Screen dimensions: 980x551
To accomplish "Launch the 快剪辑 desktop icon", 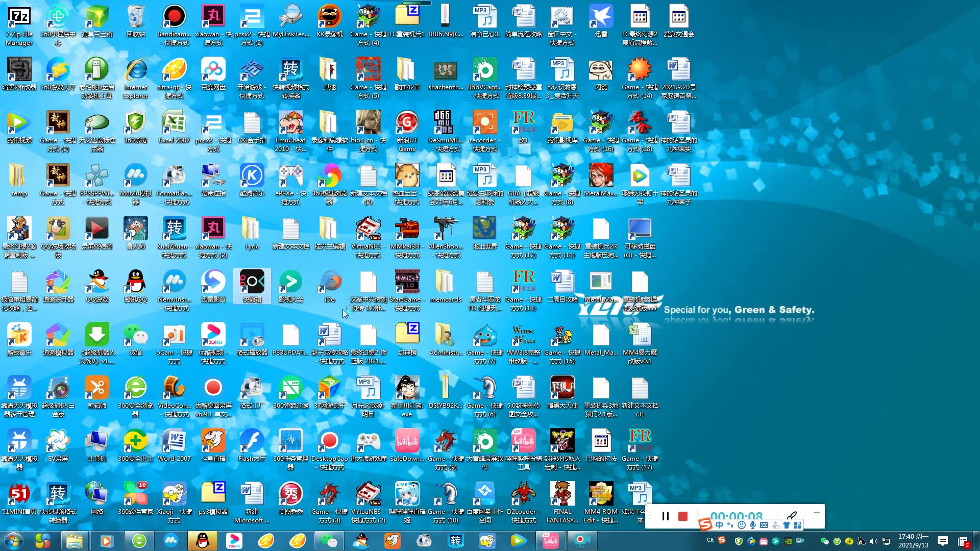I will click(x=252, y=286).
